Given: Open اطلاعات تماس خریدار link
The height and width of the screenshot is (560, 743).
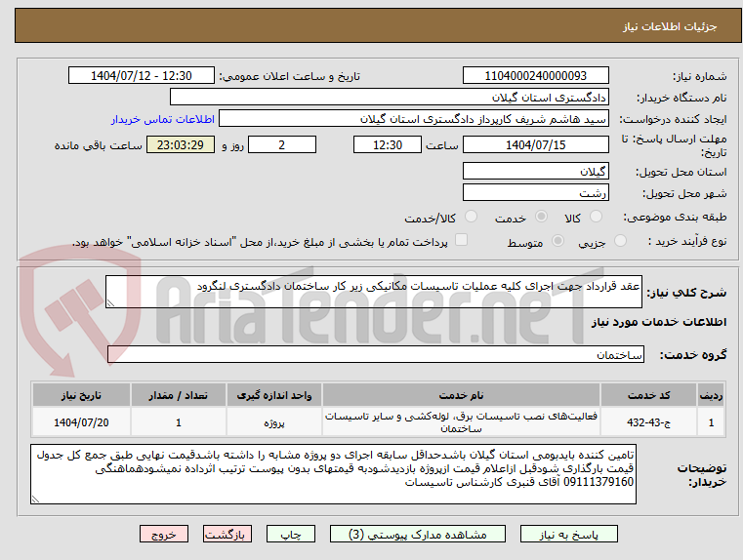Looking at the screenshot, I should 163,119.
